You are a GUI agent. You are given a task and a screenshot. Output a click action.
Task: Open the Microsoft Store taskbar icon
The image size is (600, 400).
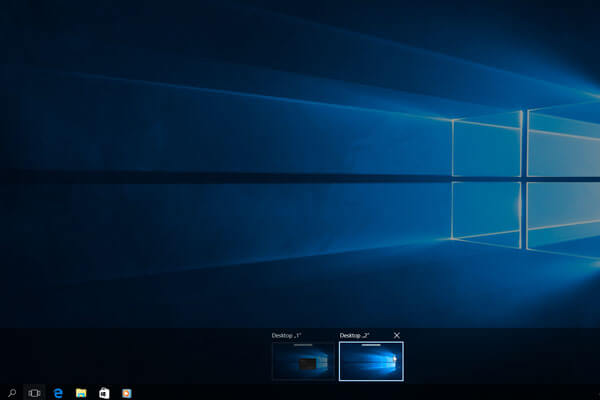click(x=104, y=393)
